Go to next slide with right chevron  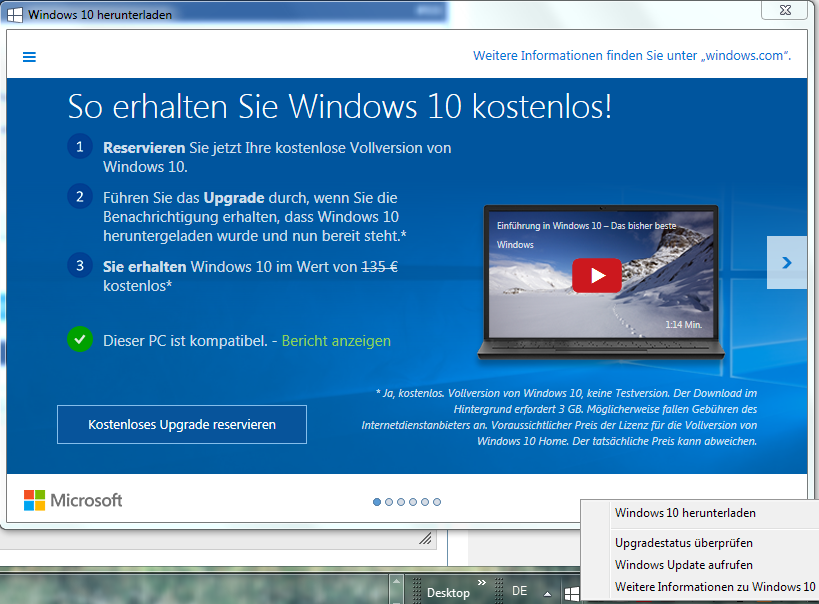point(787,262)
